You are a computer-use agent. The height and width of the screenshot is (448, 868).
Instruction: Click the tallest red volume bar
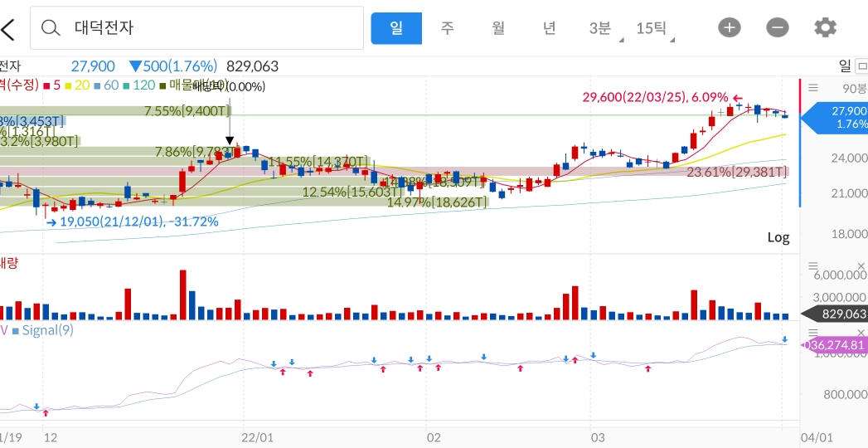coord(183,295)
